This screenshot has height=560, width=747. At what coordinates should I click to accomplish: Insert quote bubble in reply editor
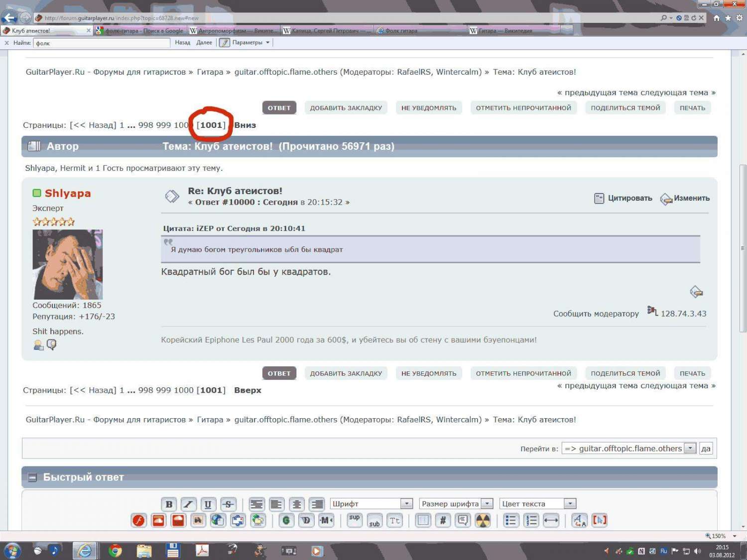(463, 521)
